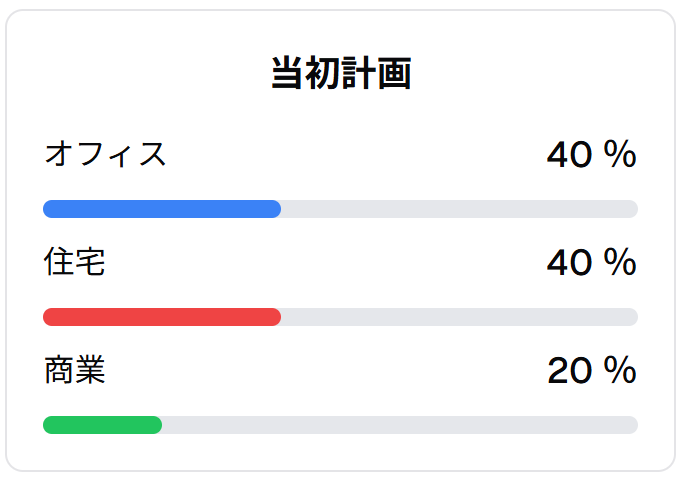Click the percent sign beside 住宅 value
Viewport: 680px width, 481px height.
(x=621, y=262)
